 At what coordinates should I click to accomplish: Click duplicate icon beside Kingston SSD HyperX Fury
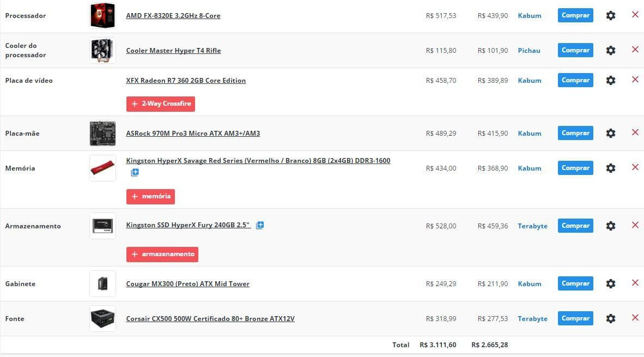tap(260, 225)
